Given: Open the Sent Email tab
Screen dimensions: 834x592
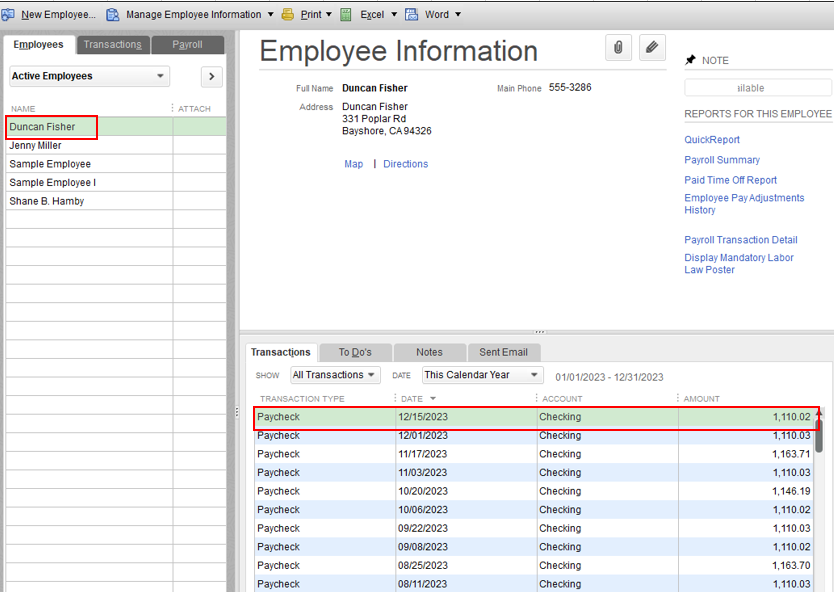Looking at the screenshot, I should (x=504, y=352).
